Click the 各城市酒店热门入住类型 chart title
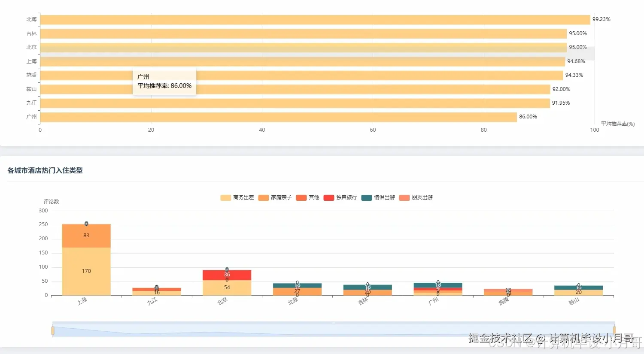The width and height of the screenshot is (644, 354). click(x=45, y=170)
